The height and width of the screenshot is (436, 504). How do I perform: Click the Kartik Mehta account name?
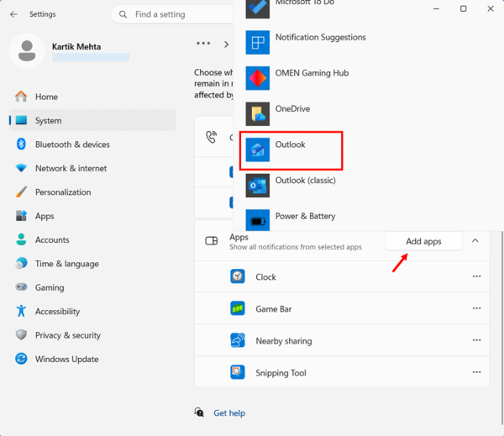click(76, 46)
